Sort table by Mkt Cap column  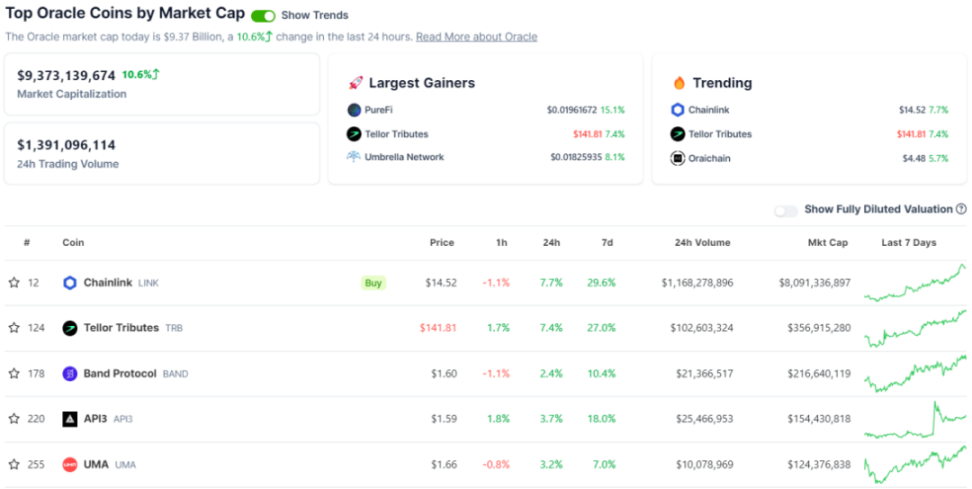point(828,242)
